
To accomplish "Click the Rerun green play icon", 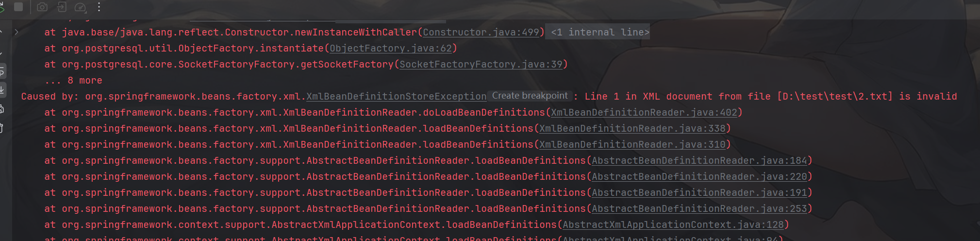I will click(x=2, y=7).
